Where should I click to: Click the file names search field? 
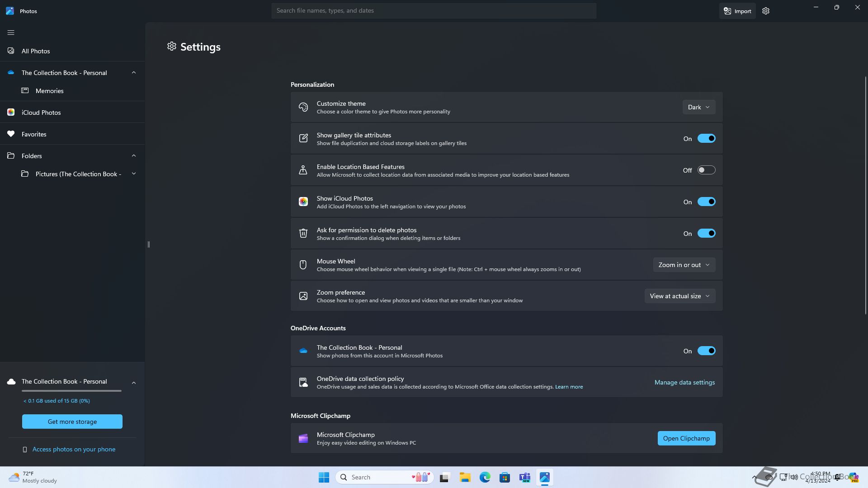pos(434,11)
